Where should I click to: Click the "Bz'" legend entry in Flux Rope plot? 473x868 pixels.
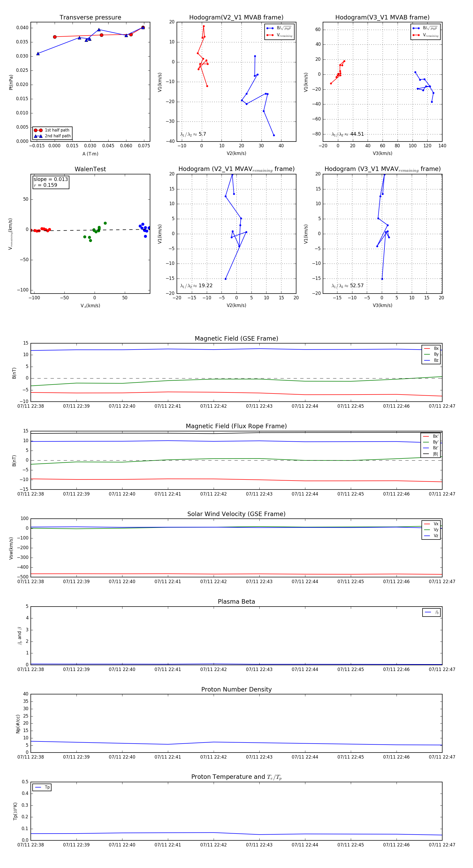pos(431,448)
